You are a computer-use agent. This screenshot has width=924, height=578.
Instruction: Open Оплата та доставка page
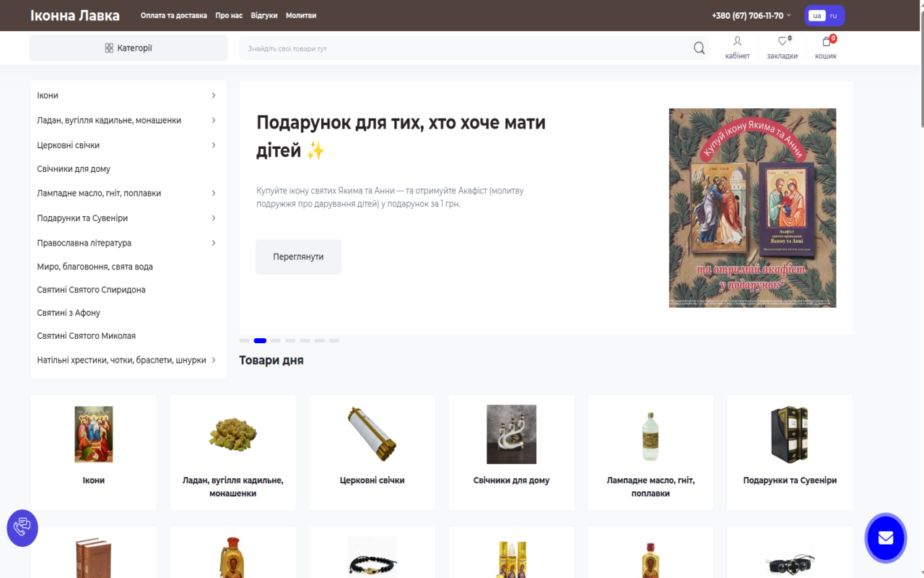coord(174,15)
